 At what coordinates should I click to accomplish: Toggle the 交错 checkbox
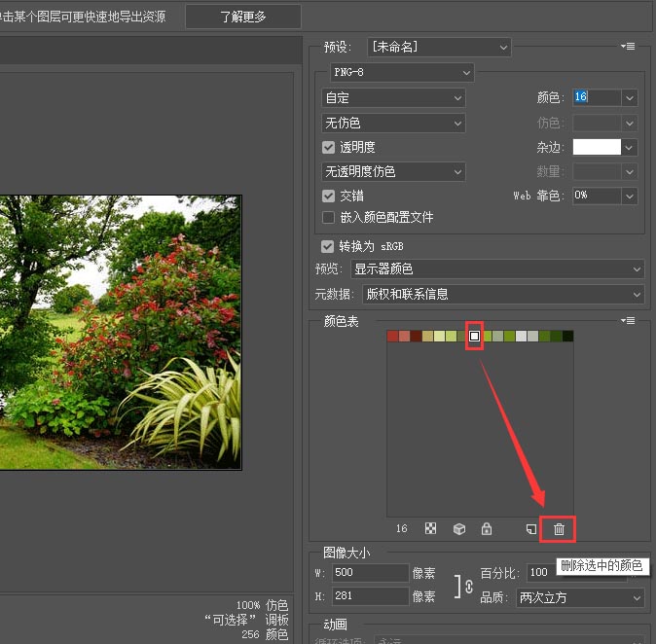[x=328, y=196]
